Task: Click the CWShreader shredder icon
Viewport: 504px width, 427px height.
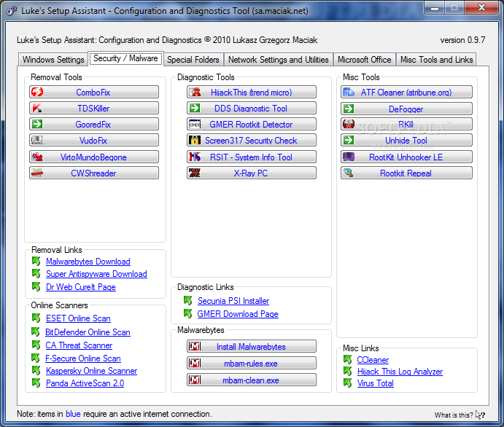Action: point(37,173)
